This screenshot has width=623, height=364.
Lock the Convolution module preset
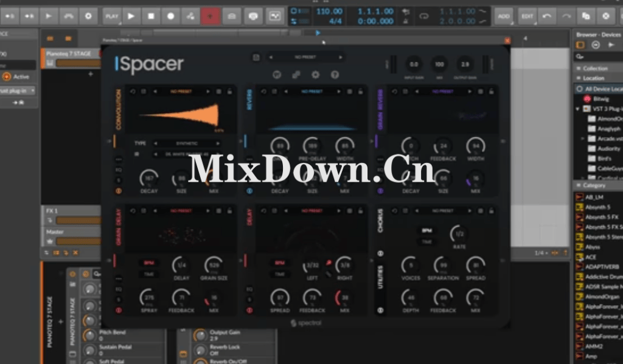point(229,92)
